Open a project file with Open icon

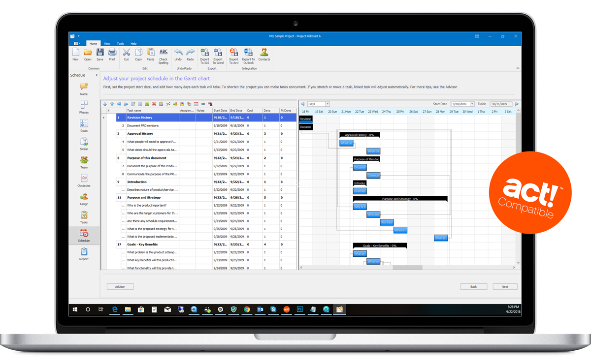(x=88, y=55)
